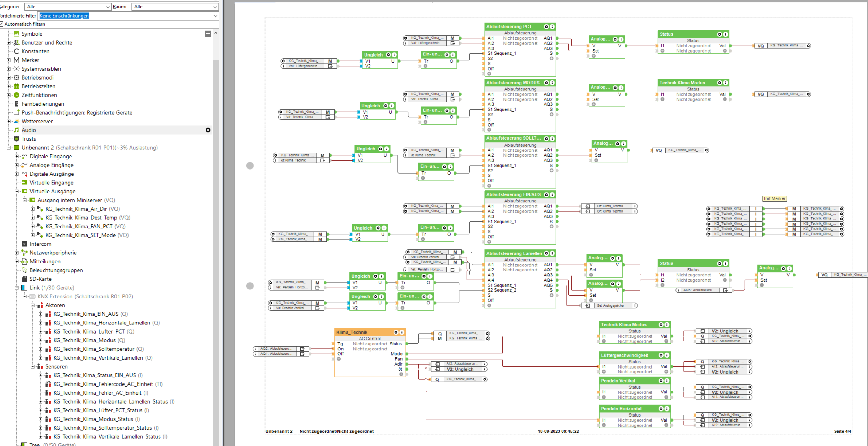Collapse the Aktoren tree node
The height and width of the screenshot is (446, 868).
coord(33,305)
